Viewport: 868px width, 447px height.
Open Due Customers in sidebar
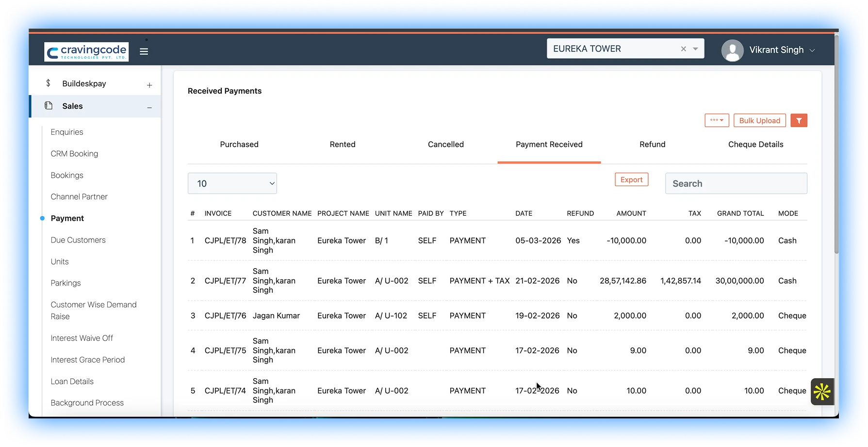78,240
